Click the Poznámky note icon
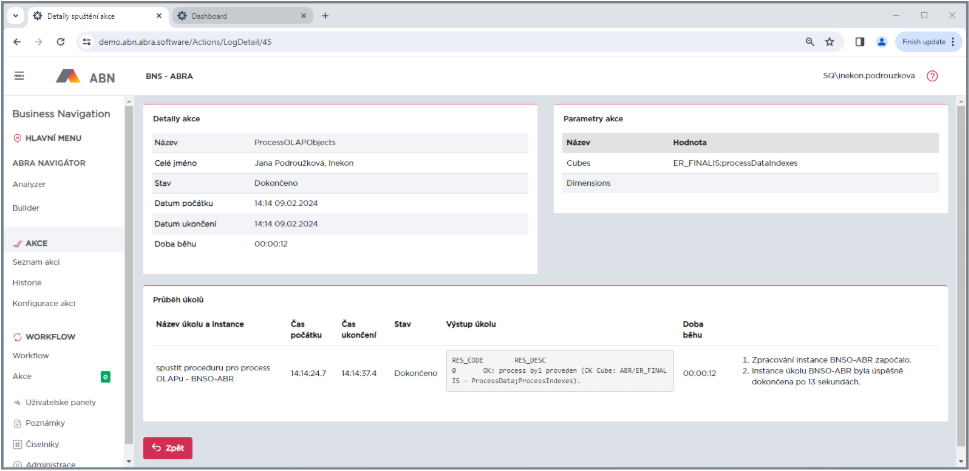The width and height of the screenshot is (969, 471). 17,423
